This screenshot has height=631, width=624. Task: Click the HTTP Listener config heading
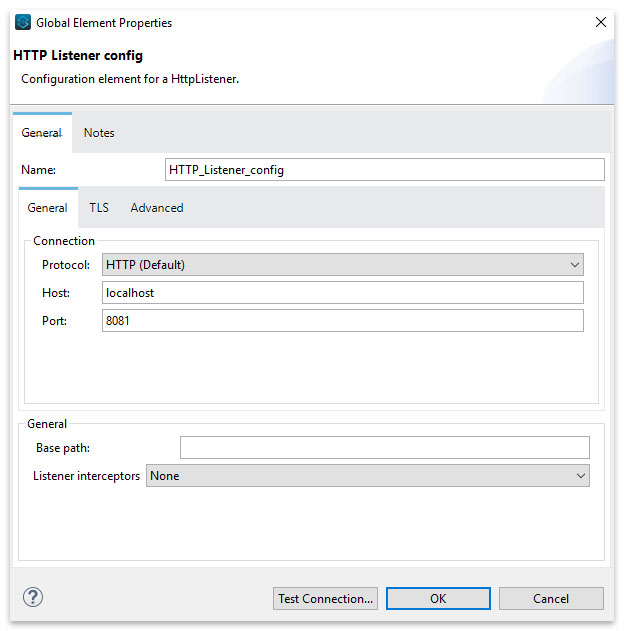[78, 56]
